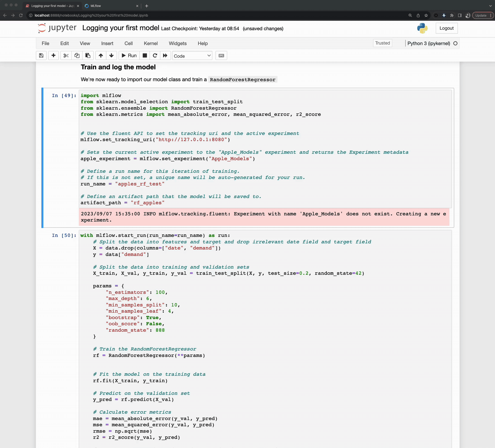This screenshot has width=495, height=448.
Task: Click the Logout button
Action: coord(446,28)
